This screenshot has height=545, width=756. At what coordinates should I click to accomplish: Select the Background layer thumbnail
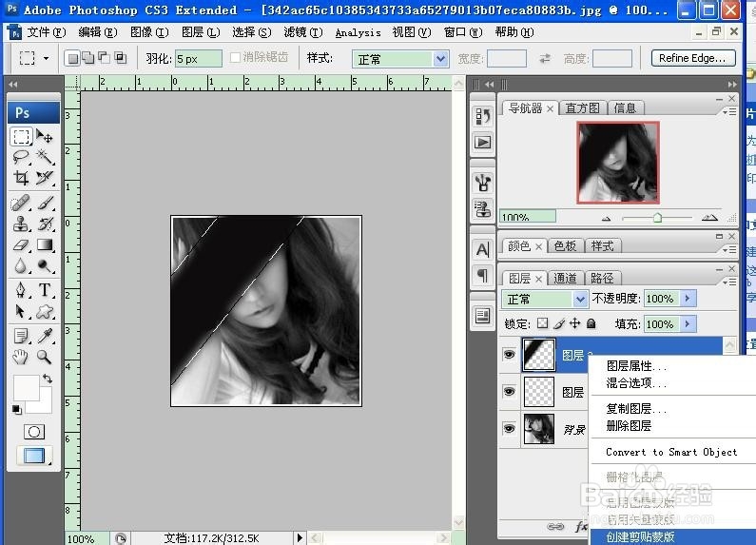(538, 428)
